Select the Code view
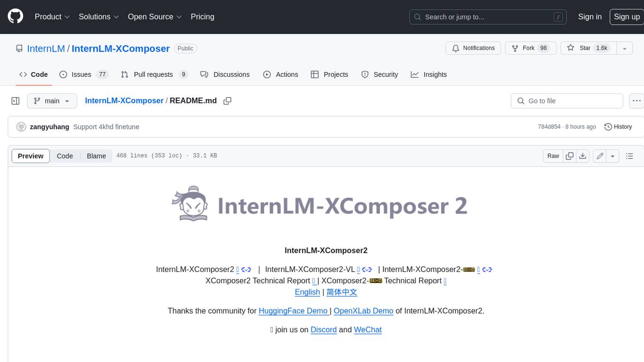The height and width of the screenshot is (362, 644). (x=65, y=156)
